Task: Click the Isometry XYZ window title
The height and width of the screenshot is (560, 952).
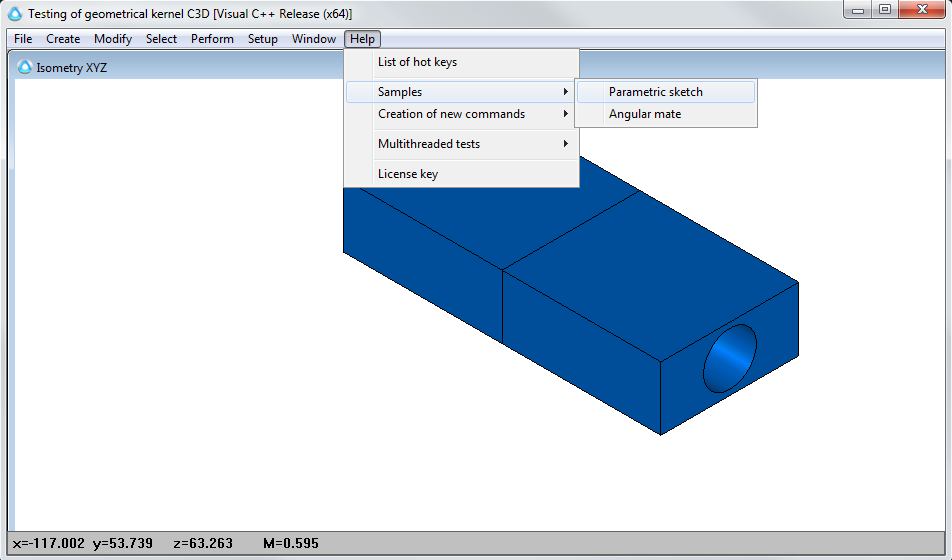Action: click(72, 67)
